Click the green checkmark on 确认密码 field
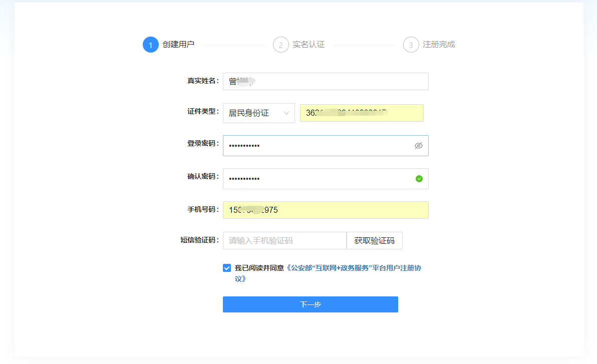Viewport: 597px width, 364px height. pos(419,179)
